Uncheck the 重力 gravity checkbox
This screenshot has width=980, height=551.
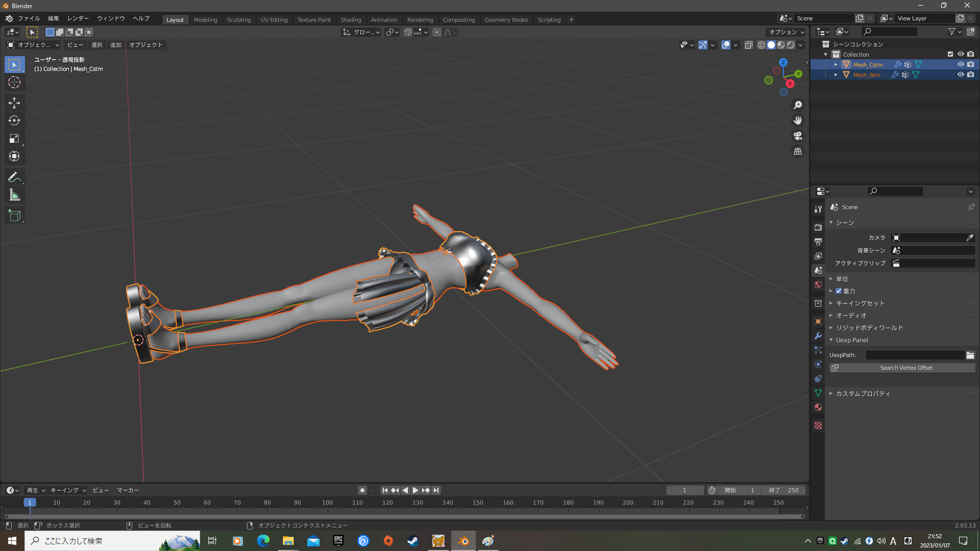coord(839,291)
